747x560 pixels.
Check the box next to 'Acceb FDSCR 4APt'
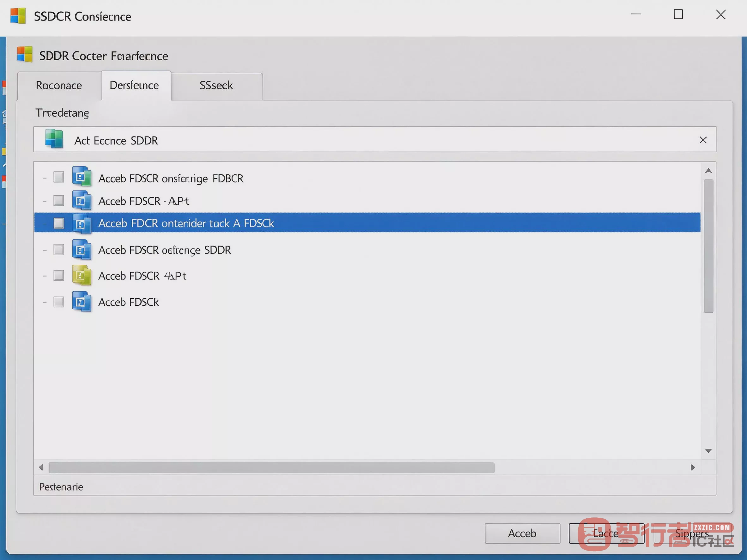pos(59,275)
